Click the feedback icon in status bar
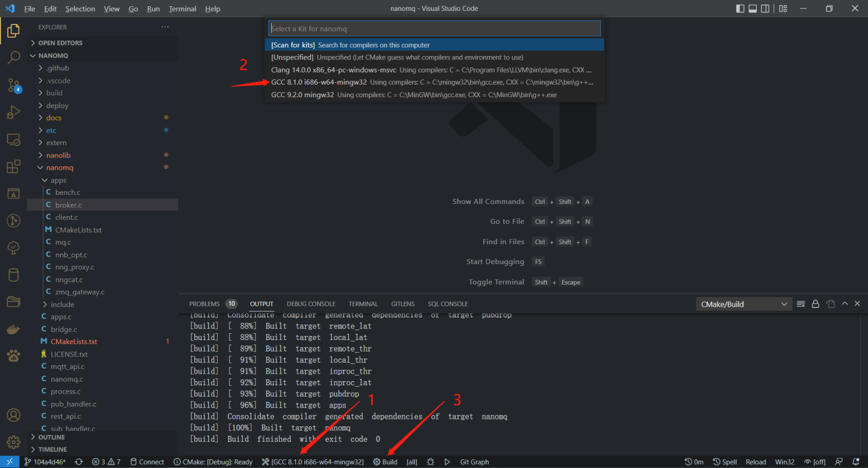This screenshot has height=468, width=868. tap(839, 462)
